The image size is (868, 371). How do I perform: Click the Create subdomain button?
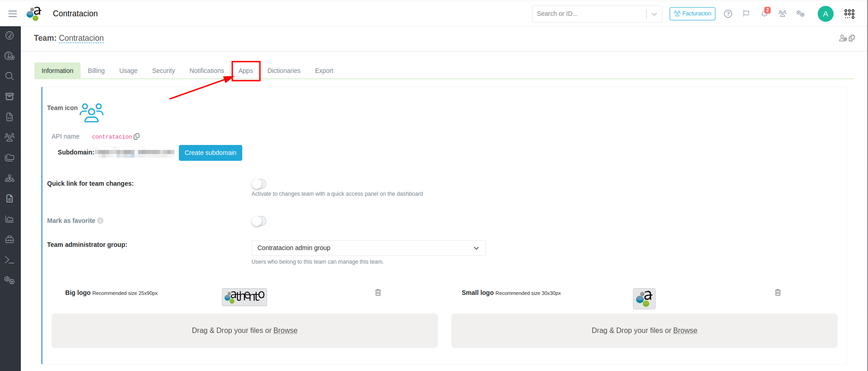(211, 153)
